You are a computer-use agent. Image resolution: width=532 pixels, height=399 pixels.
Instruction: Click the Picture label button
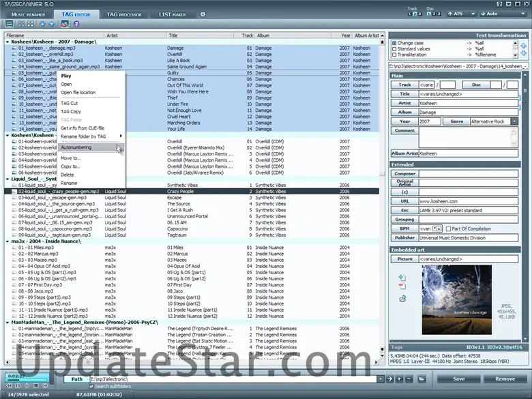404,259
